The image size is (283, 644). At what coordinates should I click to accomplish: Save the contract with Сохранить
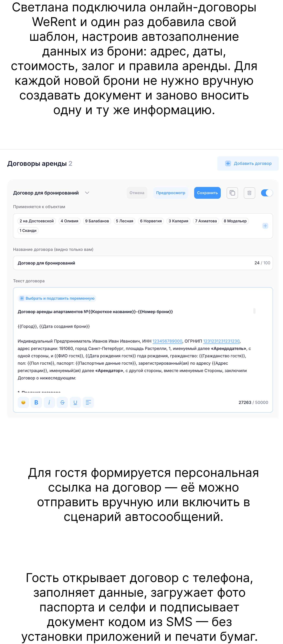coord(207,193)
